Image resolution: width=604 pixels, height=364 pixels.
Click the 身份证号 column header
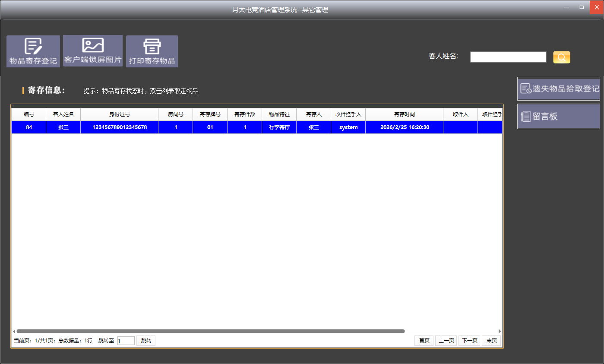coord(119,114)
